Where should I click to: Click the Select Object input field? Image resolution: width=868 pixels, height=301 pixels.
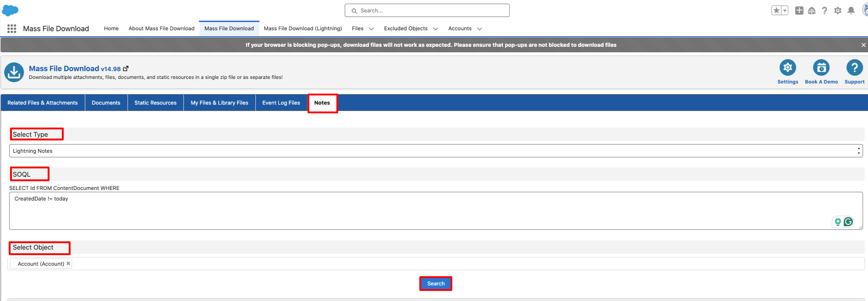[x=436, y=263]
